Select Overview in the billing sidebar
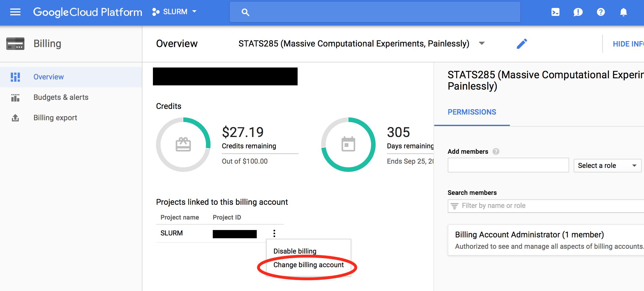Image resolution: width=644 pixels, height=291 pixels. 71,77
